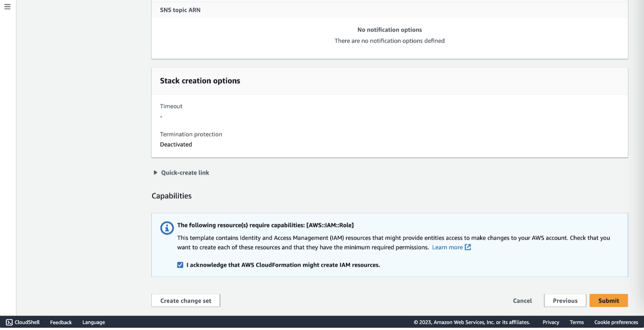
Task: Click the disclosure triangle next to Quick-create link
Action: tap(155, 172)
